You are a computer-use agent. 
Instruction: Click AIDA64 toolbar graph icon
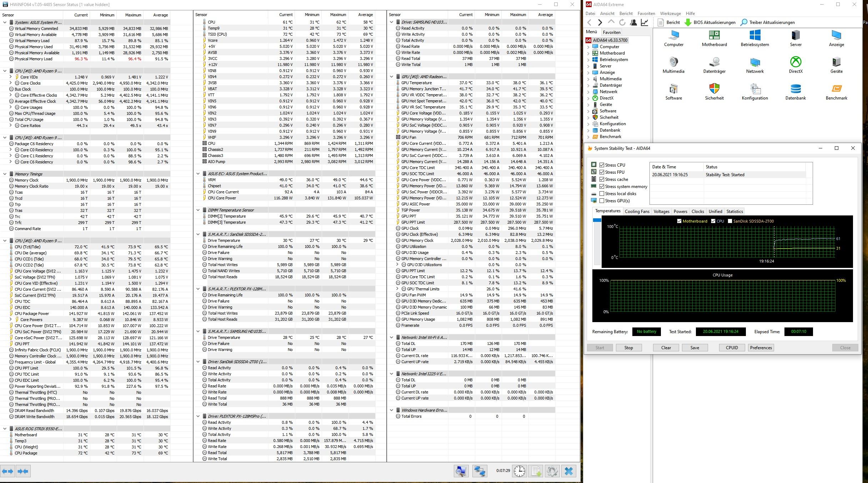(x=644, y=22)
